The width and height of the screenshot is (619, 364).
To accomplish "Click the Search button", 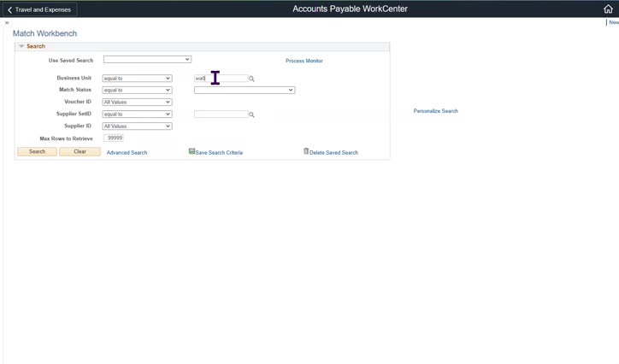I will (x=37, y=152).
